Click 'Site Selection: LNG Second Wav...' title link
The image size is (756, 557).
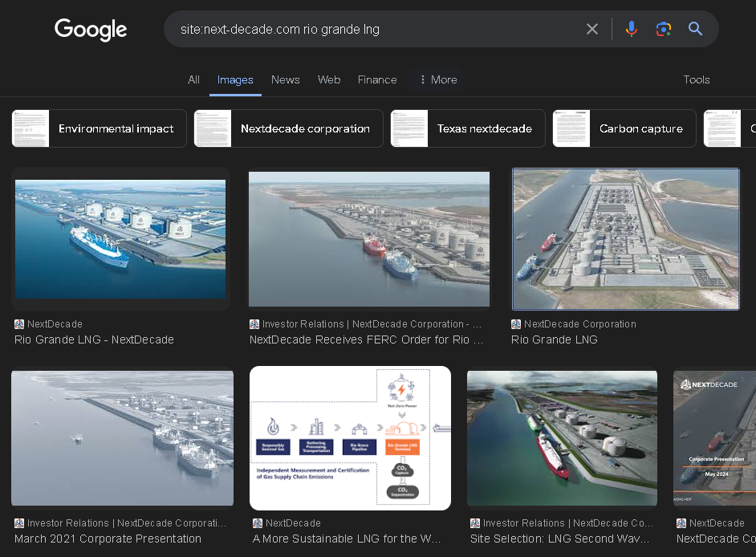(559, 539)
